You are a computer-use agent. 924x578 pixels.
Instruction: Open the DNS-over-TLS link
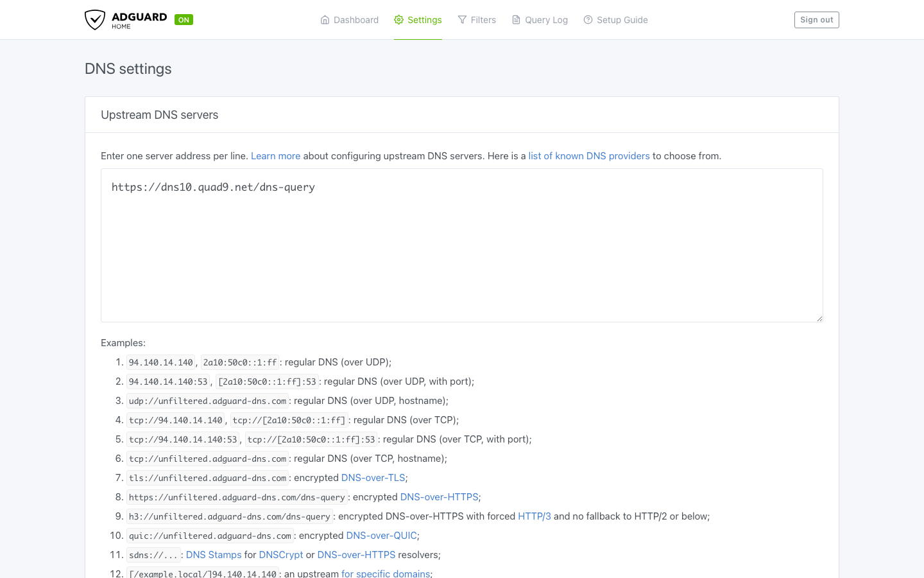373,478
